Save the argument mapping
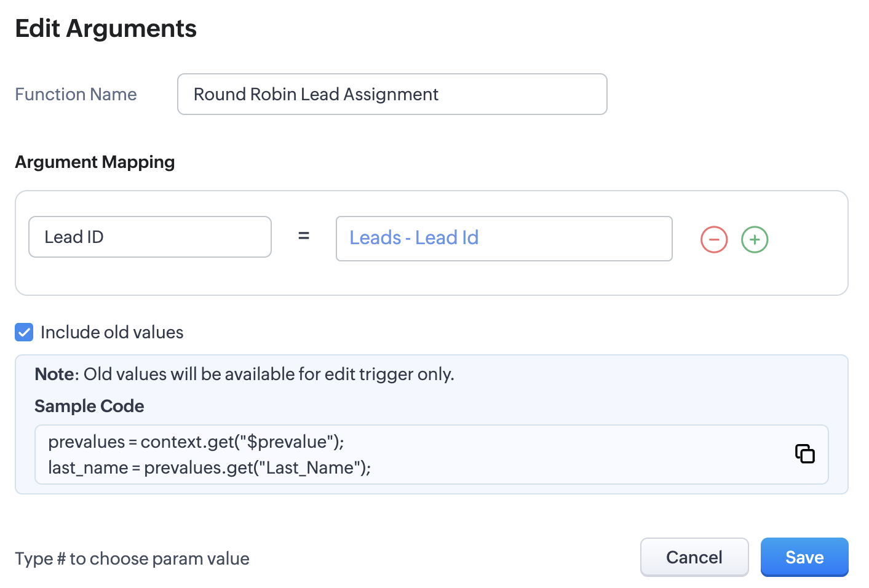The width and height of the screenshot is (869, 588). [804, 557]
